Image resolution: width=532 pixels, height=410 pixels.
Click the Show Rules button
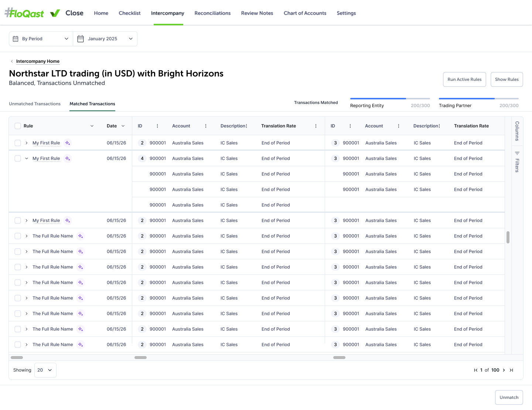coord(507,79)
